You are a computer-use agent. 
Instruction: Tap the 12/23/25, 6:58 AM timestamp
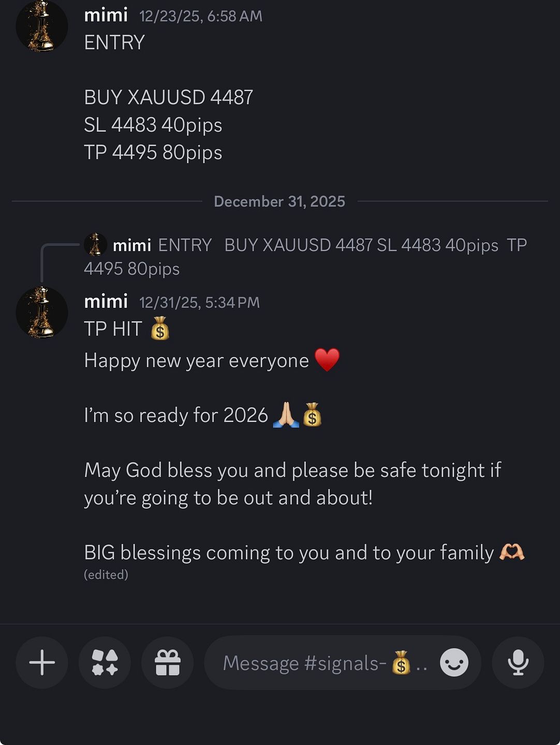click(201, 16)
